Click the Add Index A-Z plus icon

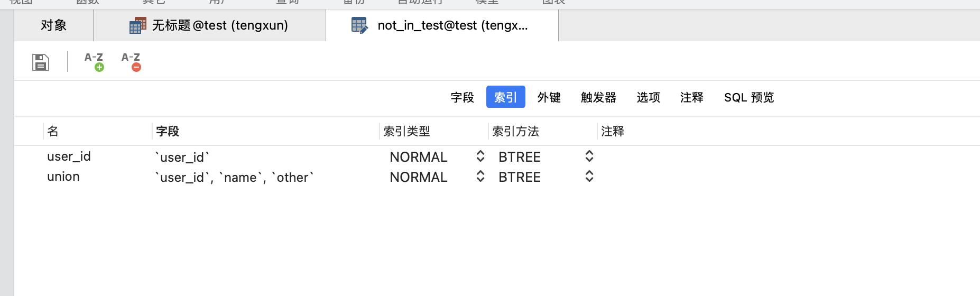point(94,61)
